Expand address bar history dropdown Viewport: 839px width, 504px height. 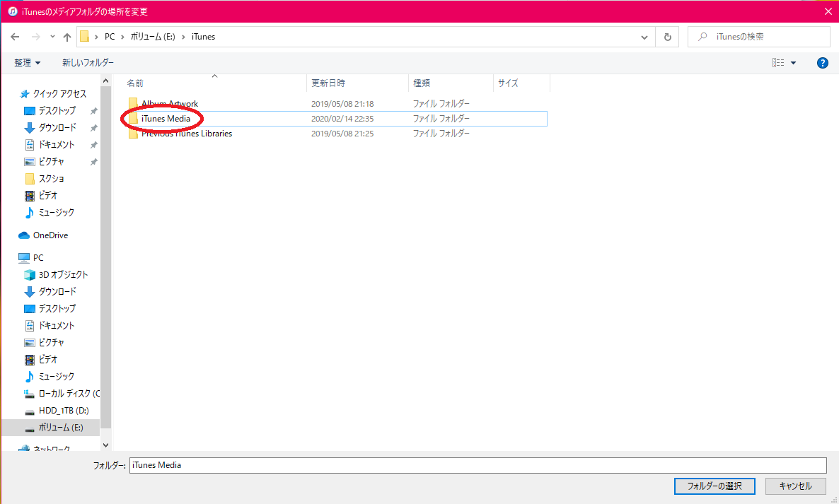point(644,37)
